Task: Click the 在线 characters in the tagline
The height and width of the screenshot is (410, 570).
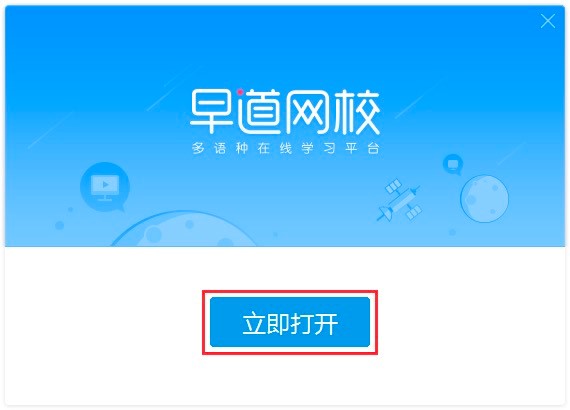Action: [x=275, y=148]
